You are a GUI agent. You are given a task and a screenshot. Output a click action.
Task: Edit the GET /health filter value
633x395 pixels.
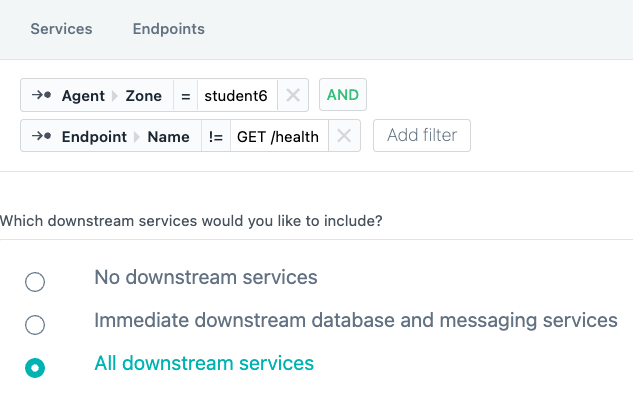click(279, 136)
